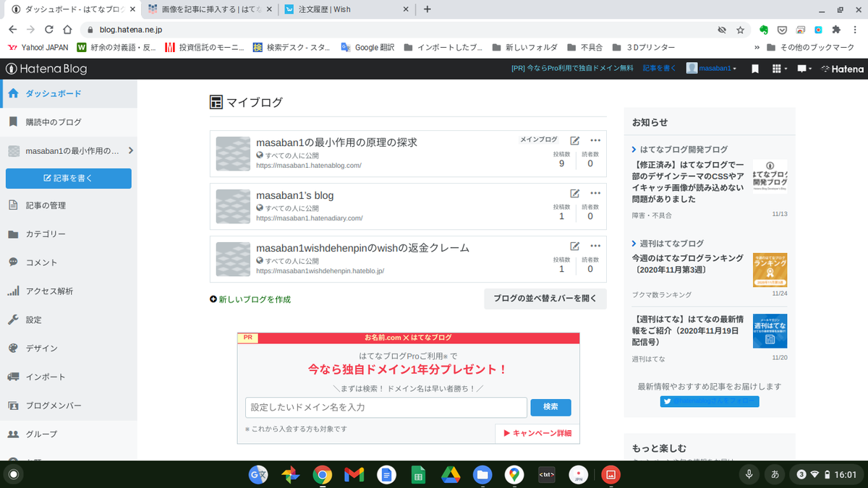This screenshot has width=868, height=488.
Task: Open the masaban1 account dropdown
Action: pyautogui.click(x=712, y=69)
